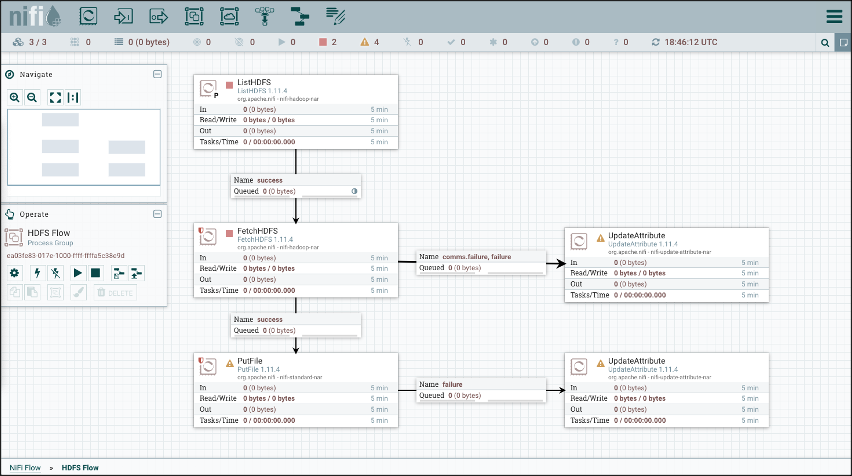852x476 pixels.
Task: Click the warning icon on PutFile
Action: click(229, 364)
